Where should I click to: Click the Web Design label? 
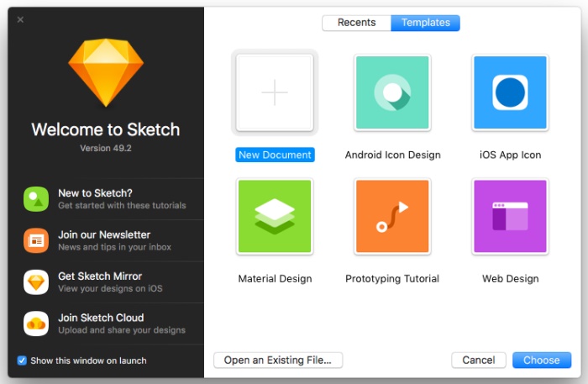tap(511, 279)
